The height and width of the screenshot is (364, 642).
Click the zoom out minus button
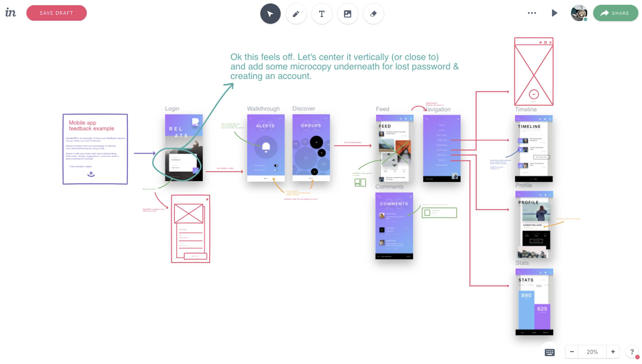pyautogui.click(x=572, y=352)
